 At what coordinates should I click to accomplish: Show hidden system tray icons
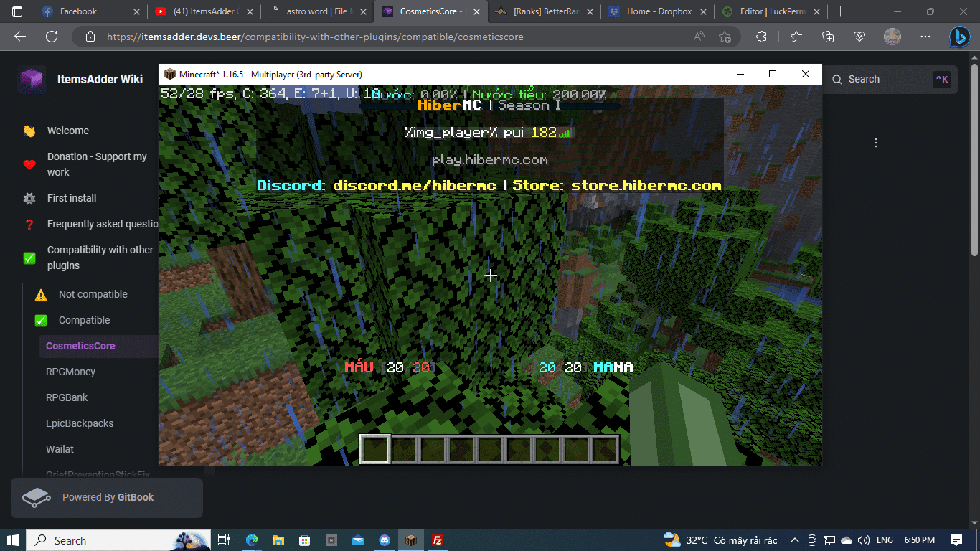795,540
